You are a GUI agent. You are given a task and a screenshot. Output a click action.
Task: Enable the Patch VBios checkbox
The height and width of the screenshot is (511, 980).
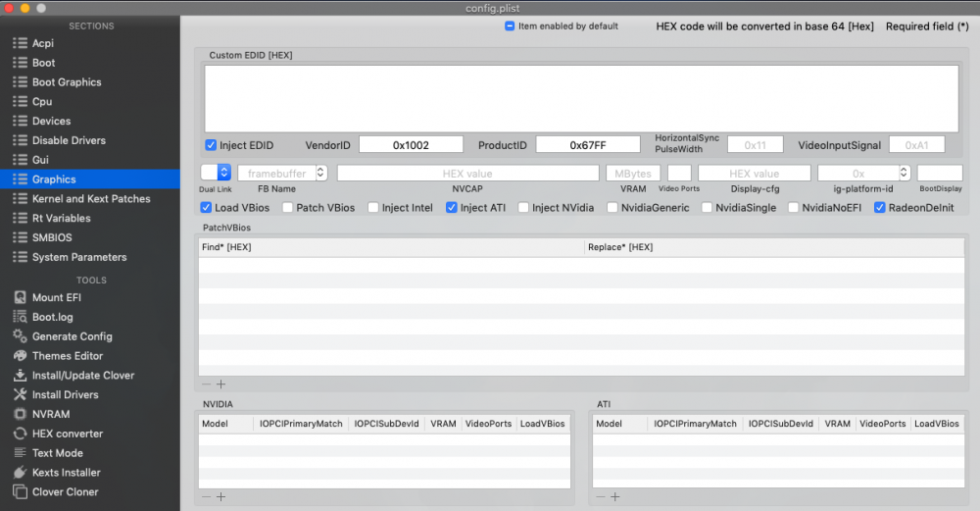click(x=287, y=208)
